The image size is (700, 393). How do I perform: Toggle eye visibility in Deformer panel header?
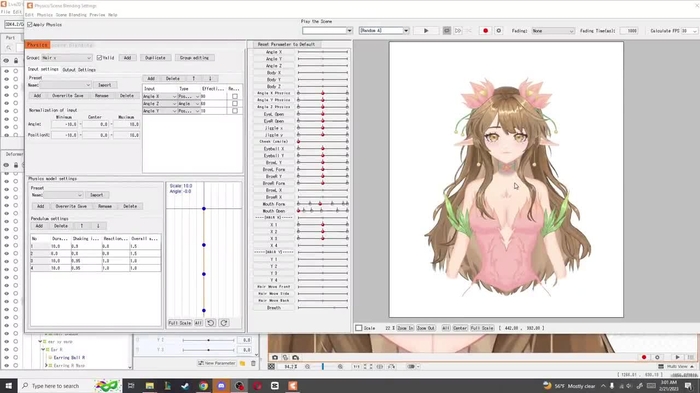[6, 165]
